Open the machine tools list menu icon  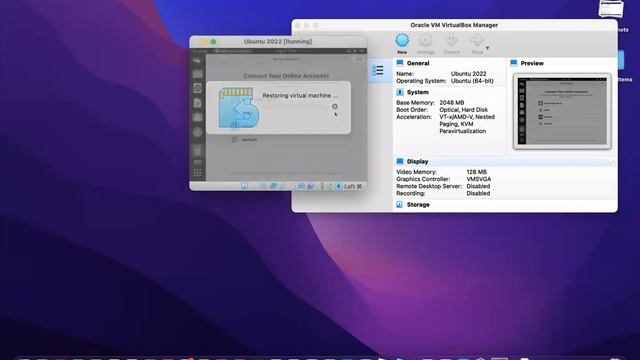click(x=378, y=71)
